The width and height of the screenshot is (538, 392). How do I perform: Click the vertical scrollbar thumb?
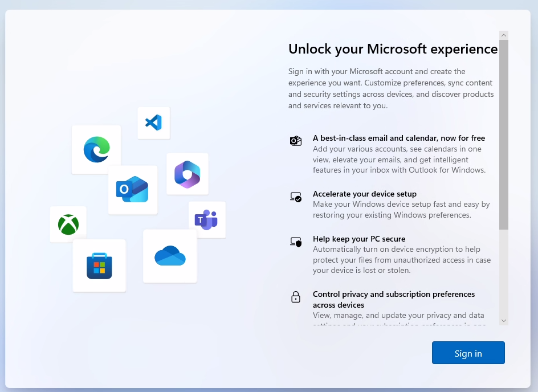[504, 134]
